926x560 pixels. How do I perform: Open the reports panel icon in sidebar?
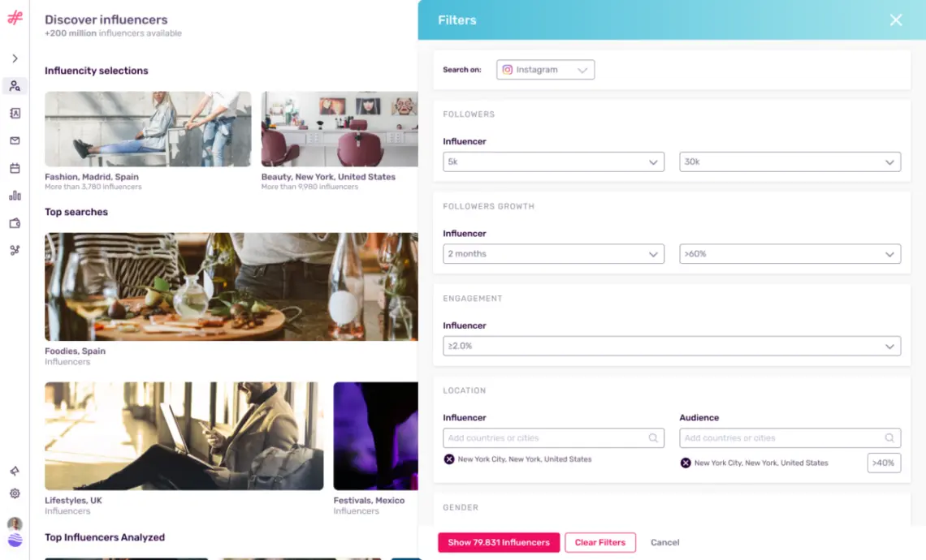[15, 222]
